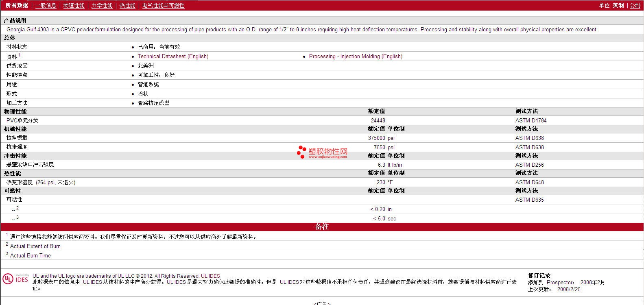Click the 6.3 ft·lb/in impact value
644x305 pixels.
point(390,165)
